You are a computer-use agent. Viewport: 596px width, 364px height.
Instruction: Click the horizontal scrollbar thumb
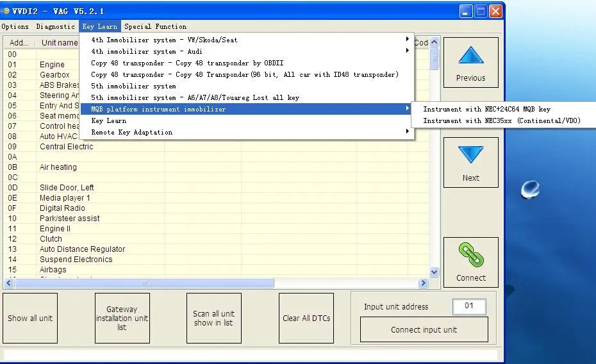[144, 283]
